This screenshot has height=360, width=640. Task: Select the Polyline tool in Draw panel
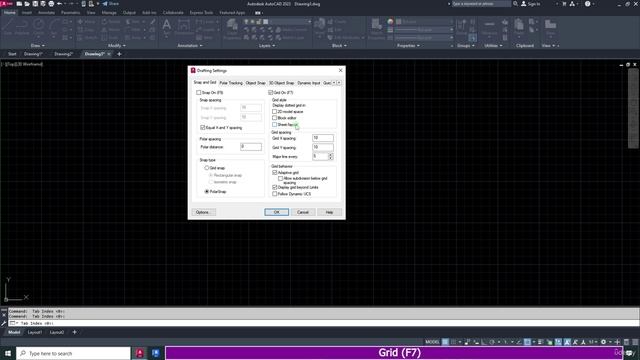tap(22, 26)
